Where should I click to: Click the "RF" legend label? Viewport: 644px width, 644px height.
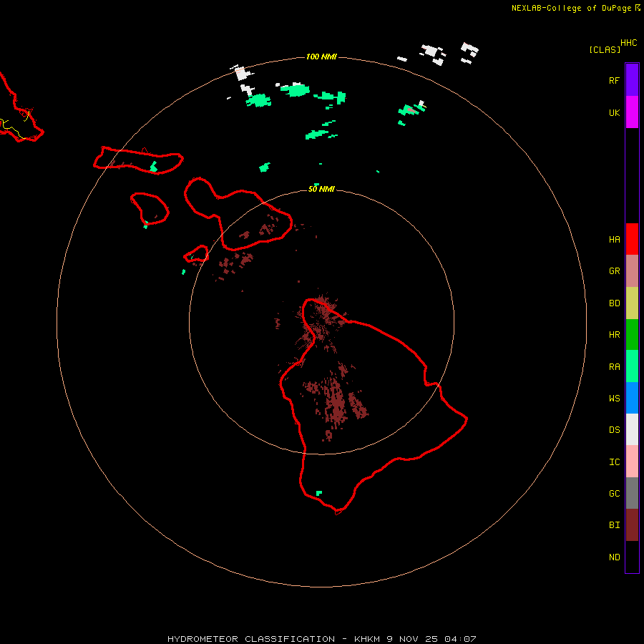[x=614, y=80]
